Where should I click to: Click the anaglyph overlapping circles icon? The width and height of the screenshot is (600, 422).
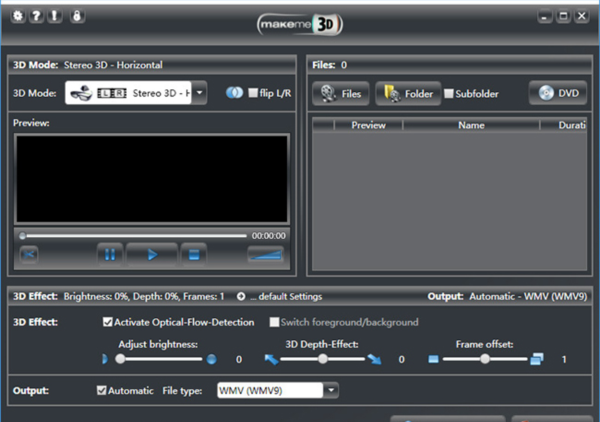point(234,93)
